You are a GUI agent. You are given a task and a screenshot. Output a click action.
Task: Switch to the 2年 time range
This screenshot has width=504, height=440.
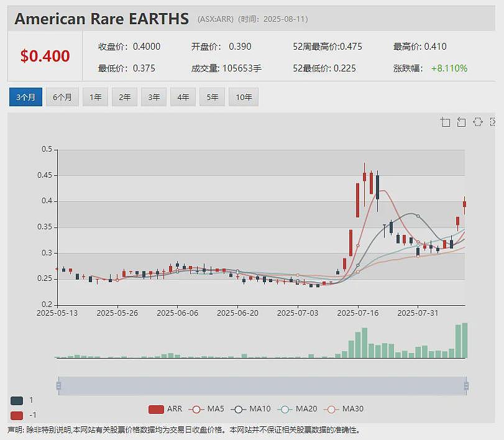tap(125, 97)
